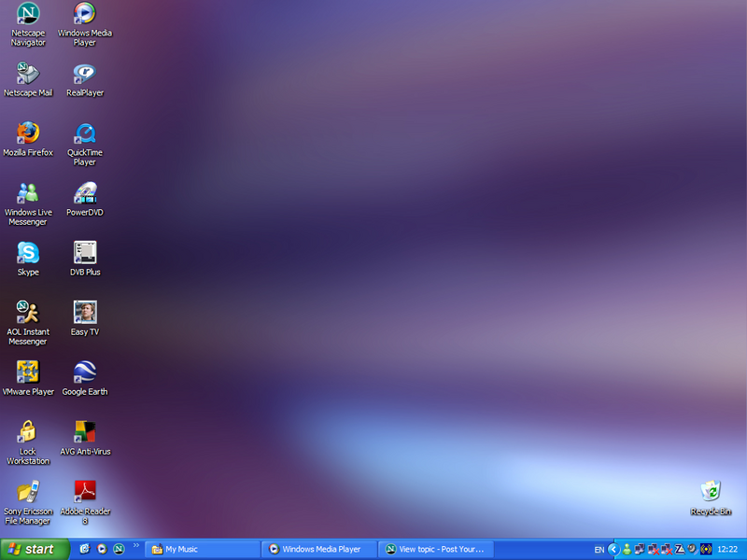Click the blue e browser Quick Launch icon
This screenshot has height=560, width=747.
(x=85, y=549)
